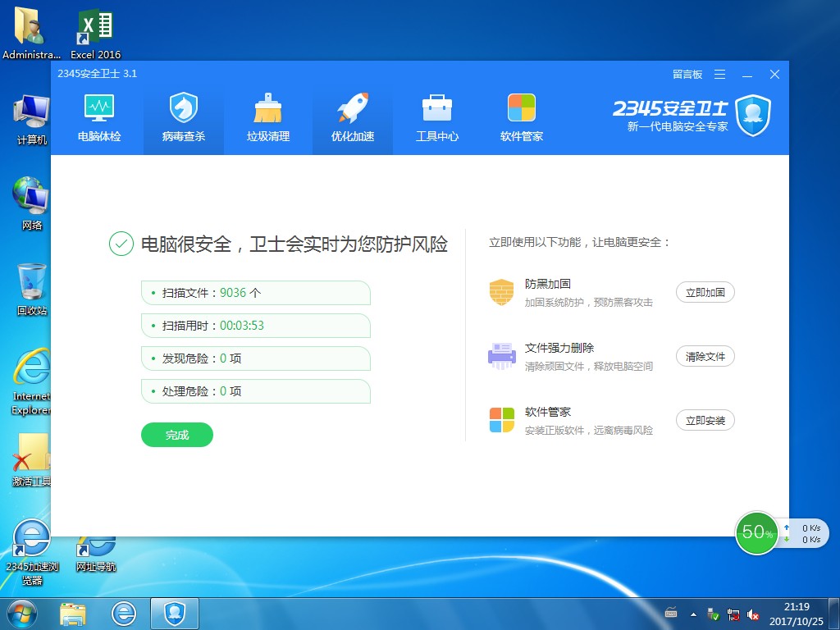Click the 发现危险：0 项 row
The width and height of the screenshot is (840, 630).
(x=256, y=358)
